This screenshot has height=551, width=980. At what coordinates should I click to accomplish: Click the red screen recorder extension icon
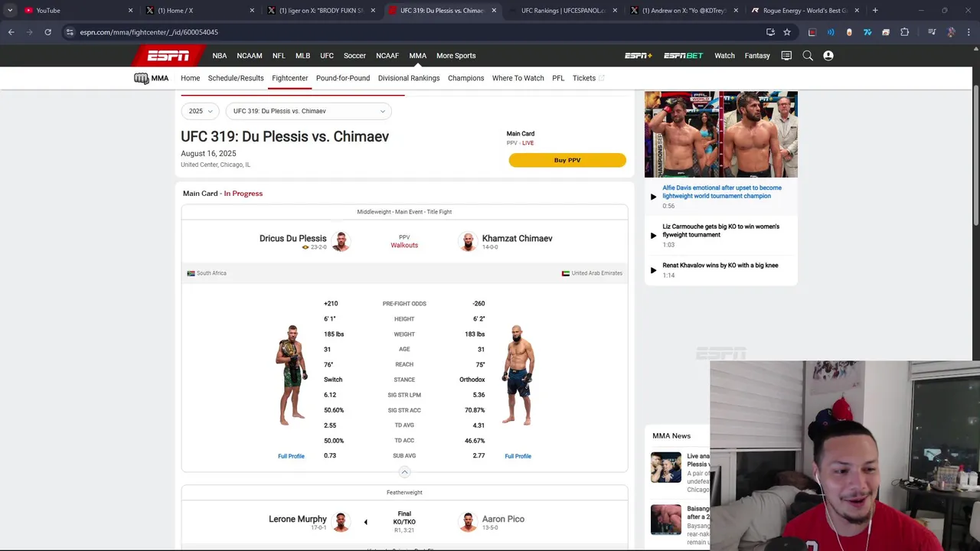click(x=812, y=32)
